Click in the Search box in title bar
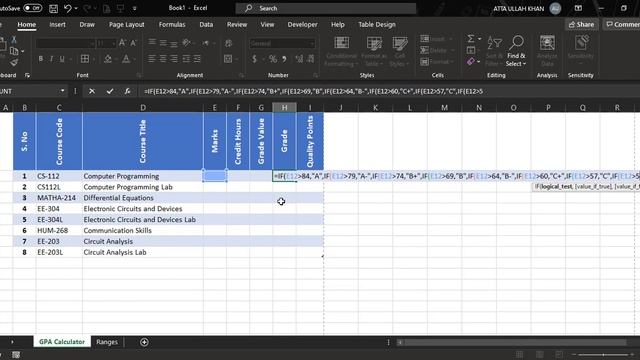640x360 pixels. (x=326, y=8)
